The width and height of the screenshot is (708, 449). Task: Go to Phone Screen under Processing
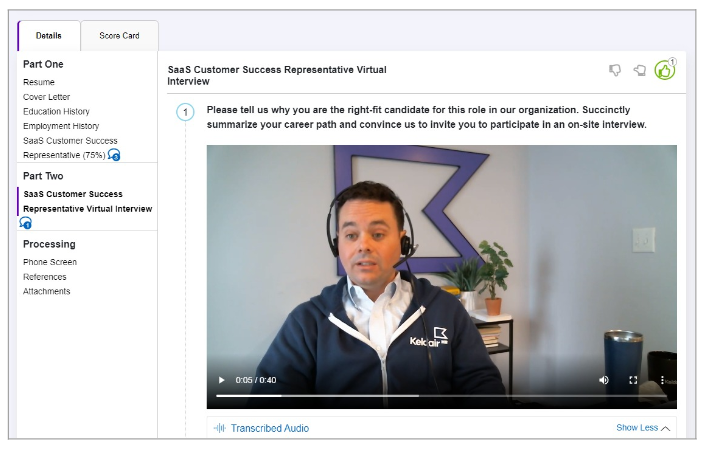(x=50, y=262)
